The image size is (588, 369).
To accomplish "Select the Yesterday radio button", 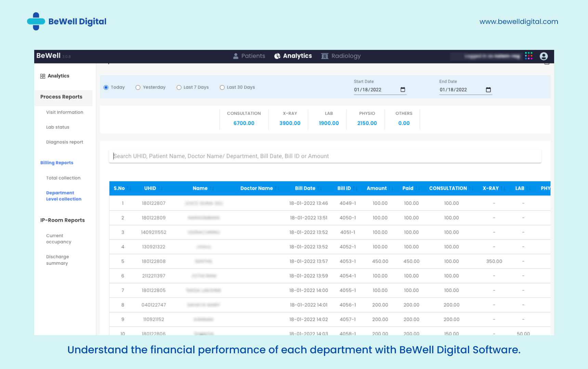I will click(x=138, y=87).
